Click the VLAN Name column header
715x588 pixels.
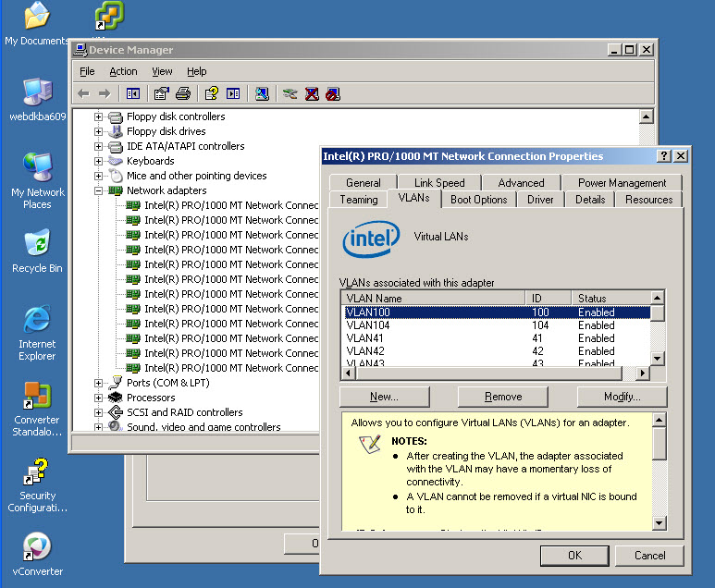click(x=433, y=298)
